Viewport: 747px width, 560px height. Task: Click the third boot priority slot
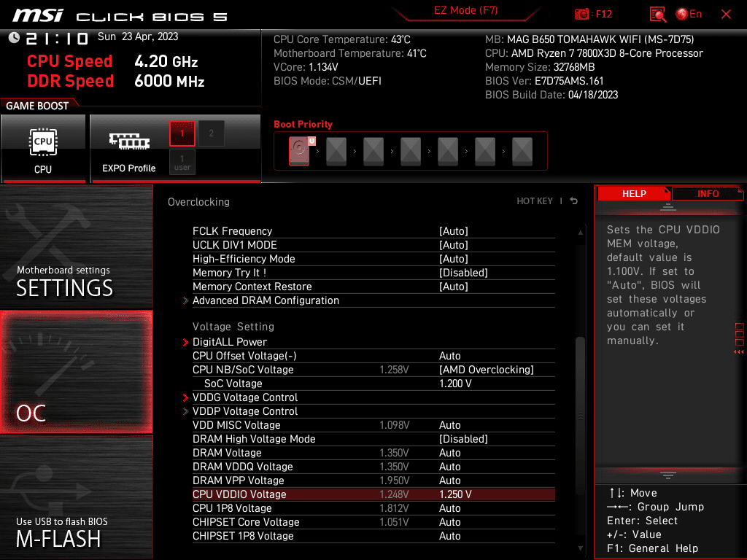pyautogui.click(x=373, y=151)
